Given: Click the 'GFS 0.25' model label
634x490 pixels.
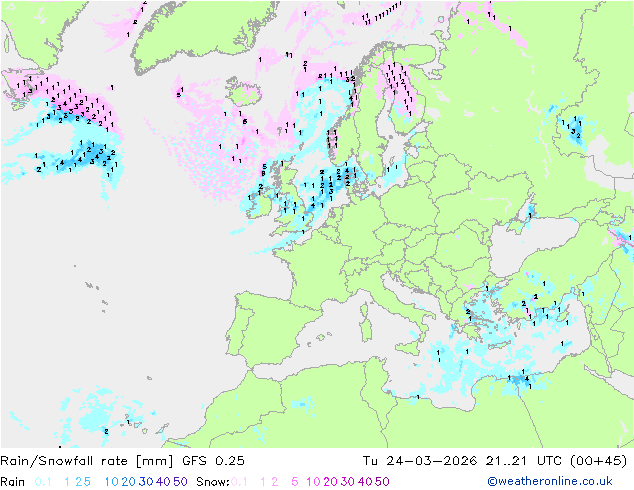Looking at the screenshot, I should 213,461.
